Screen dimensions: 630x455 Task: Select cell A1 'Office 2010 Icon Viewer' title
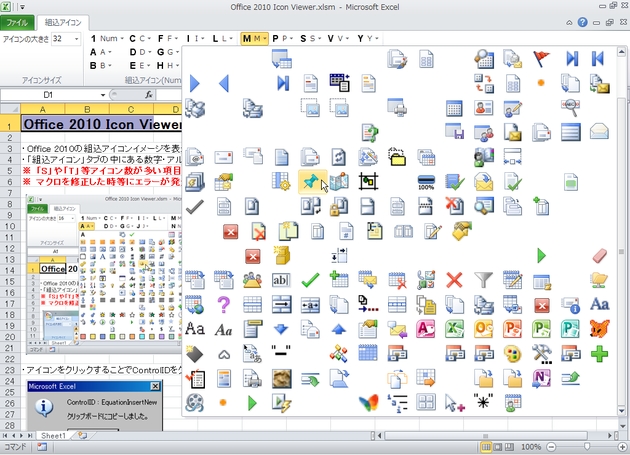point(102,124)
